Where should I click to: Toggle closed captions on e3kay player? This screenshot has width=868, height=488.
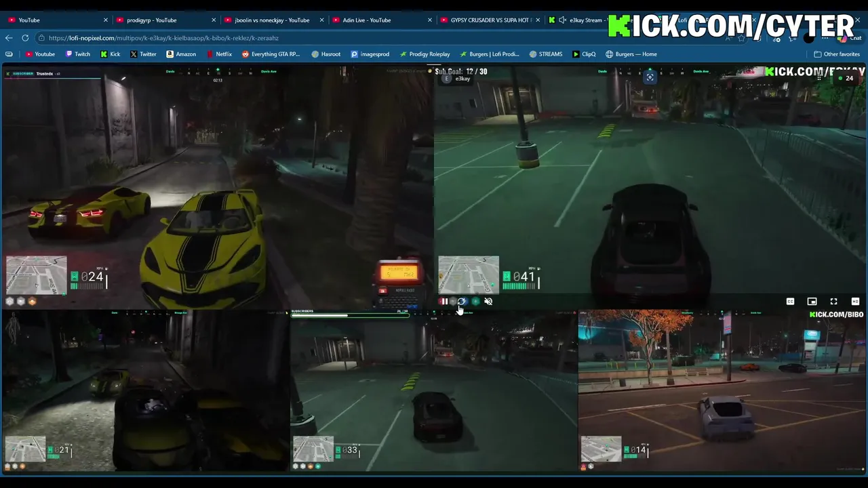[x=790, y=302]
